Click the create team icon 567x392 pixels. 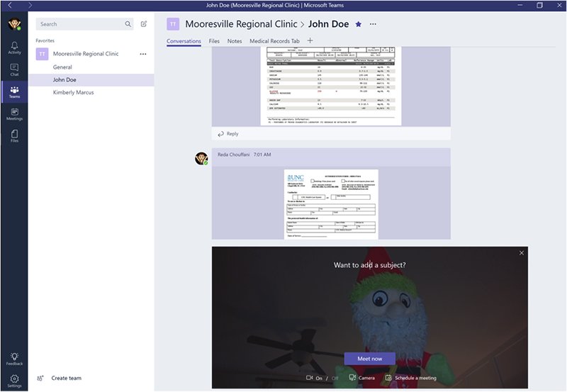(40, 379)
